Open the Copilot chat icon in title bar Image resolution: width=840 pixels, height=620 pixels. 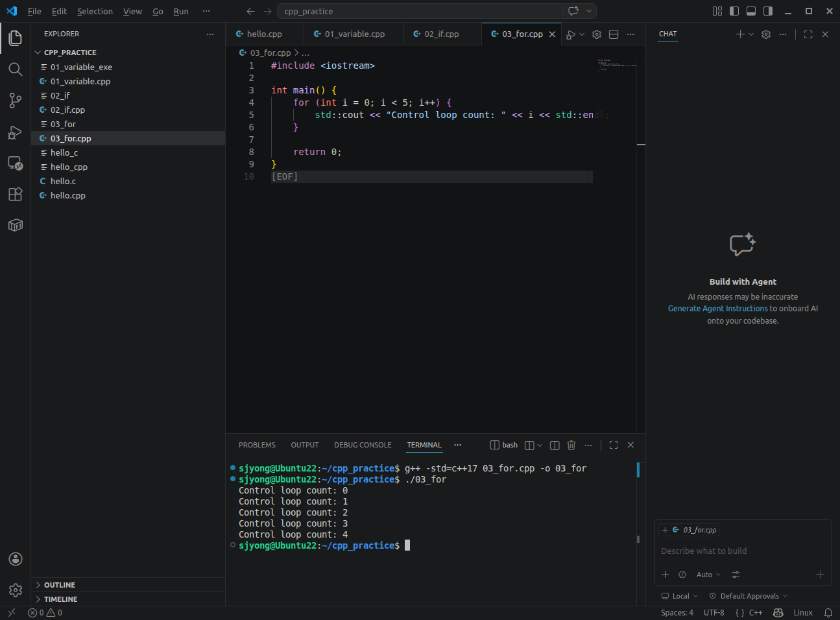573,11
